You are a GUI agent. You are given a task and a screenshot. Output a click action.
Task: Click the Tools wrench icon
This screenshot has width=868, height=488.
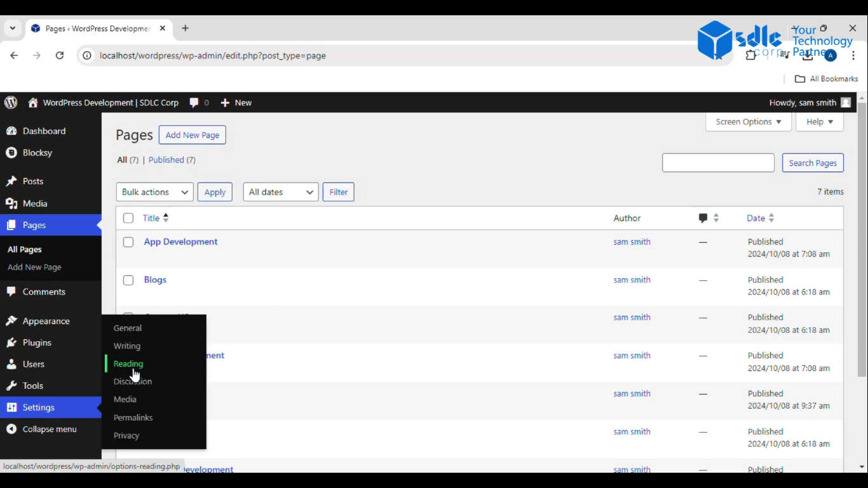point(11,386)
